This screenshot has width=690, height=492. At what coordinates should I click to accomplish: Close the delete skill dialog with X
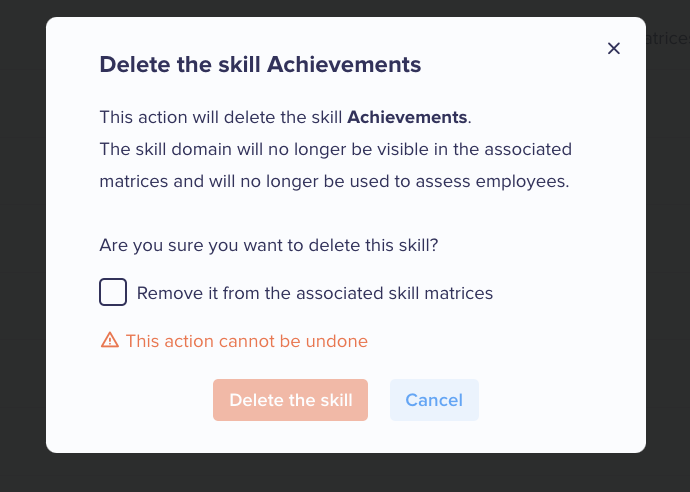point(613,48)
